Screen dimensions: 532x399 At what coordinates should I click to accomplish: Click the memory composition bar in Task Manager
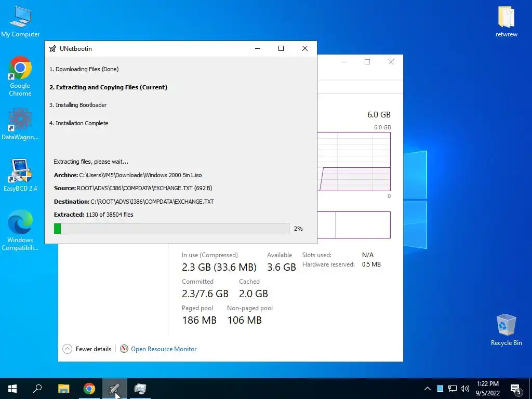pyautogui.click(x=353, y=224)
